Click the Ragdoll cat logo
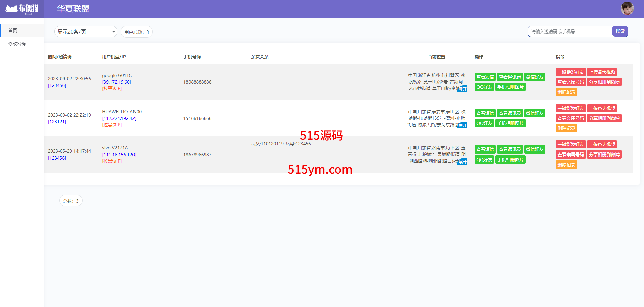644x307 pixels. pyautogui.click(x=22, y=9)
